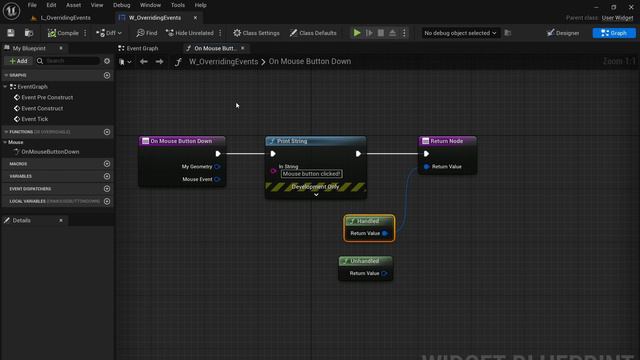Screen dimensions: 640x360
Task: Add a new event dispatcher
Action: pos(107,189)
